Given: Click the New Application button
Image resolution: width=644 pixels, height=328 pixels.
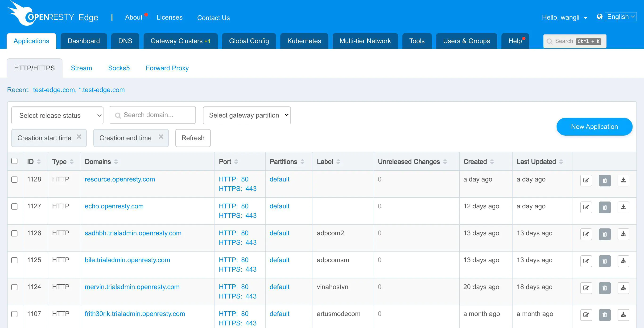Looking at the screenshot, I should [x=594, y=126].
